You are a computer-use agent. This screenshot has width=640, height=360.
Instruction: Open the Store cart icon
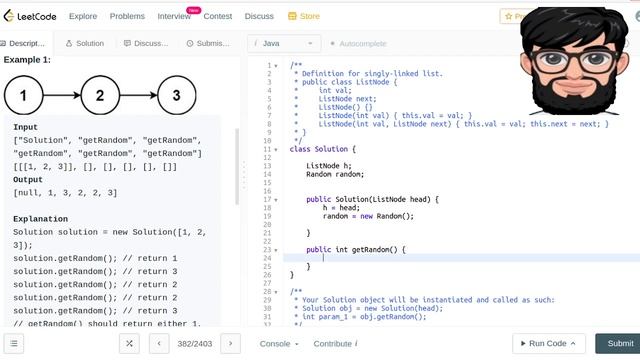point(292,16)
